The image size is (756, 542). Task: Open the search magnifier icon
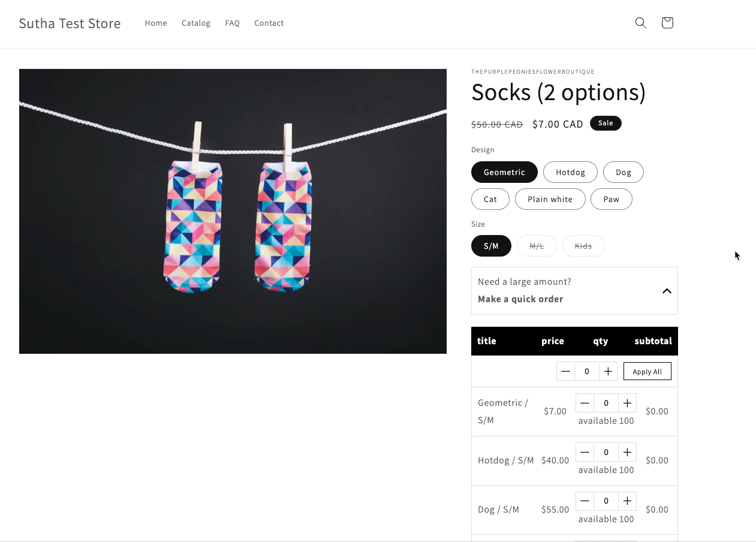pyautogui.click(x=640, y=23)
